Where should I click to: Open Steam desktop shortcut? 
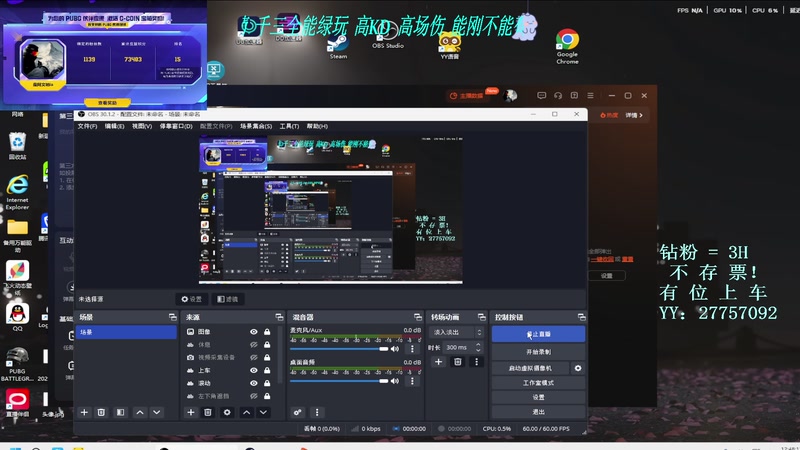click(338, 47)
